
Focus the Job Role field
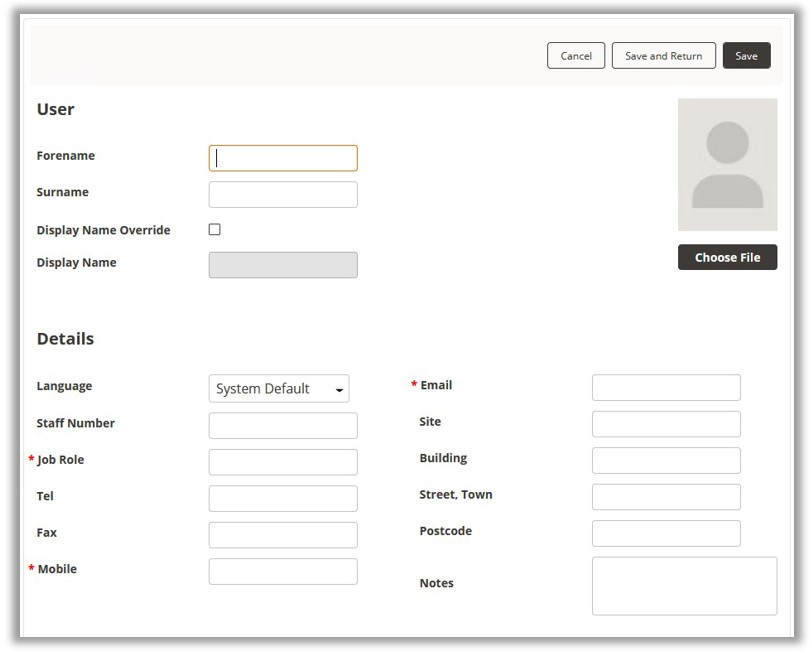[283, 462]
